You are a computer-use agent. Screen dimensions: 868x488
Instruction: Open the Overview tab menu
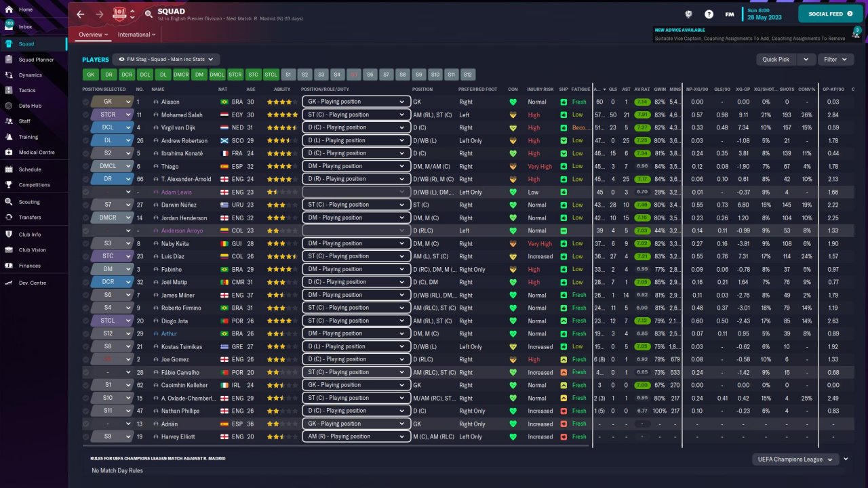point(93,35)
